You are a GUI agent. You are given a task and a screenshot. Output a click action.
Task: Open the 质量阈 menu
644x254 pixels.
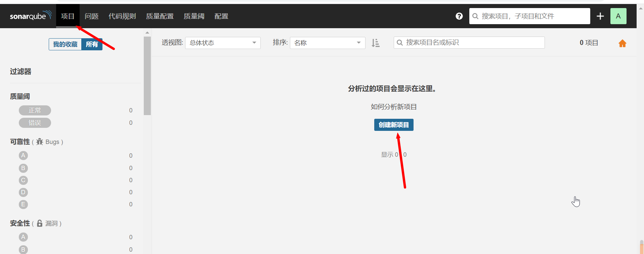click(x=194, y=16)
